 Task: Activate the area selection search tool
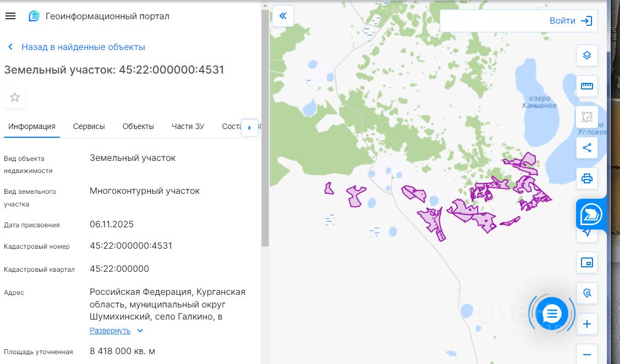click(586, 116)
